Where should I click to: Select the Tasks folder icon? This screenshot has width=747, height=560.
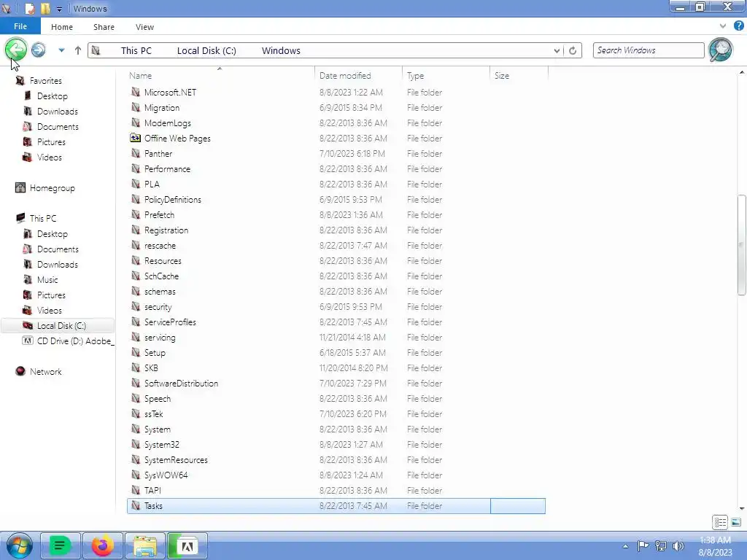tap(136, 506)
